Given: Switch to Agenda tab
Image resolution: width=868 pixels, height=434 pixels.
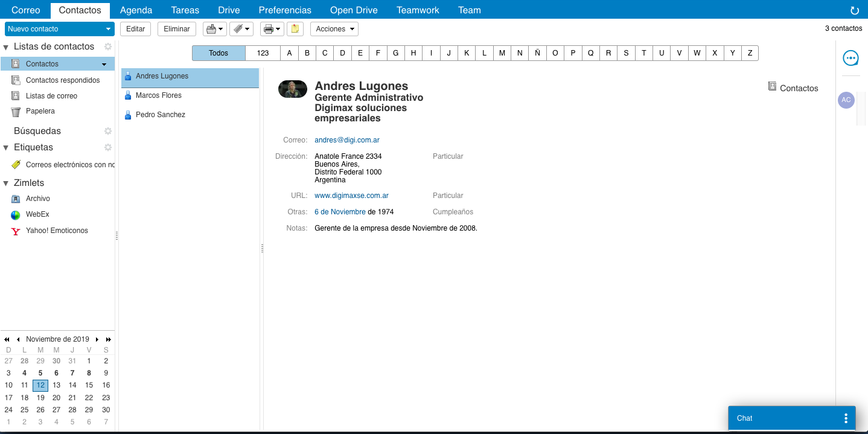Looking at the screenshot, I should [x=136, y=10].
